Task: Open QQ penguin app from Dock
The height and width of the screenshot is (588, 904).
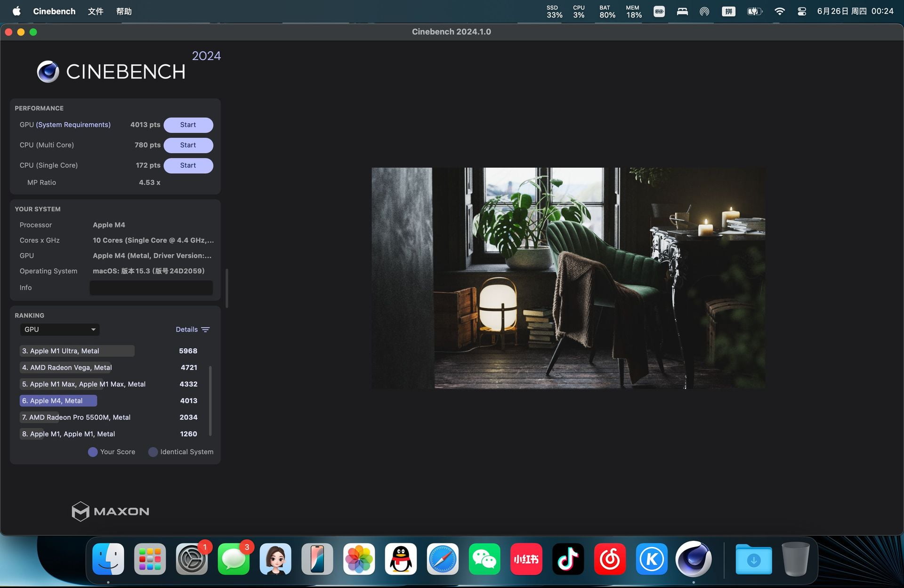Action: click(x=401, y=559)
